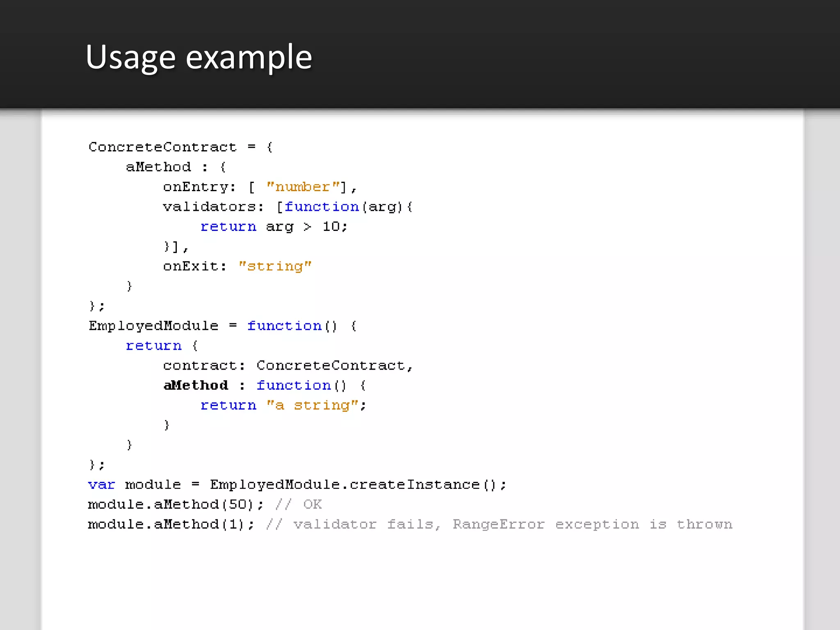840x630 pixels.
Task: Click the 'return "a string";' line
Action: [283, 405]
